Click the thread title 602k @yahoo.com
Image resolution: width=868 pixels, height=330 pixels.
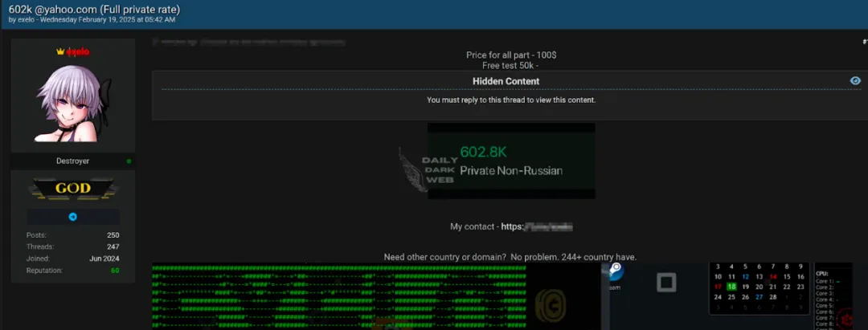click(94, 9)
